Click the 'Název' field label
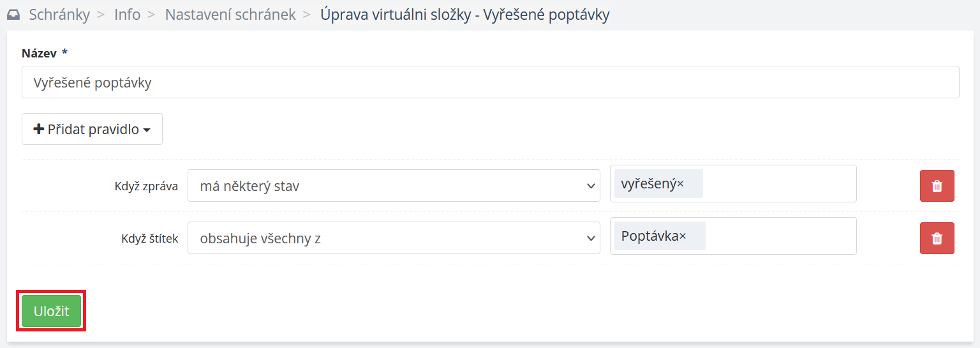This screenshot has width=980, height=348. (x=39, y=53)
